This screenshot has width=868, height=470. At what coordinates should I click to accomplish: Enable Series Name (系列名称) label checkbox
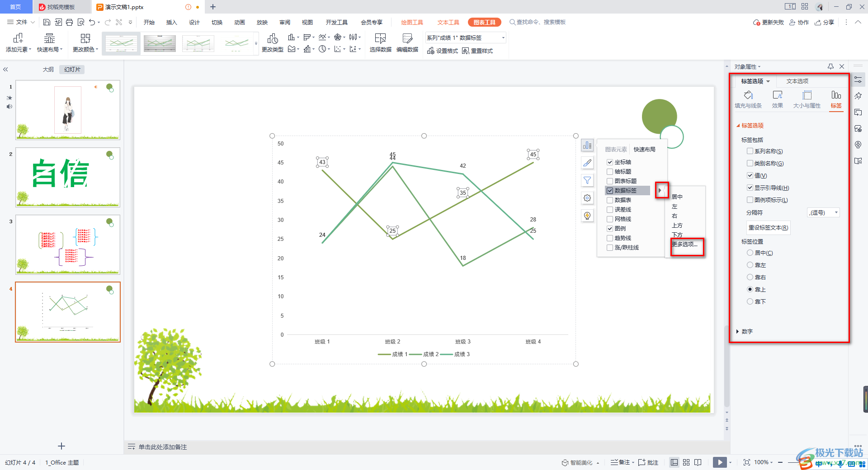coord(750,151)
